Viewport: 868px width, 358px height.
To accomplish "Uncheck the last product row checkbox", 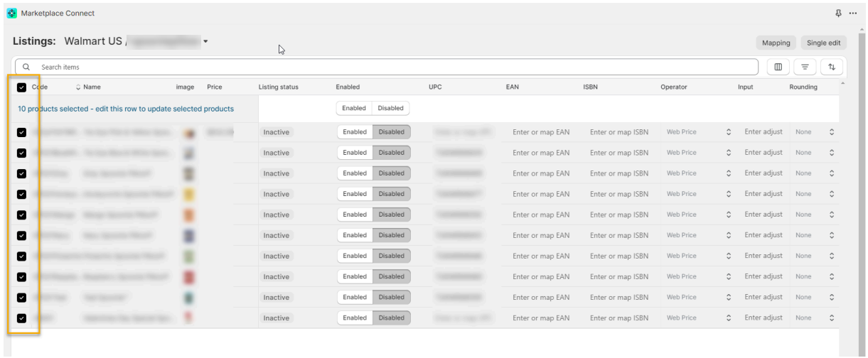I will [21, 318].
